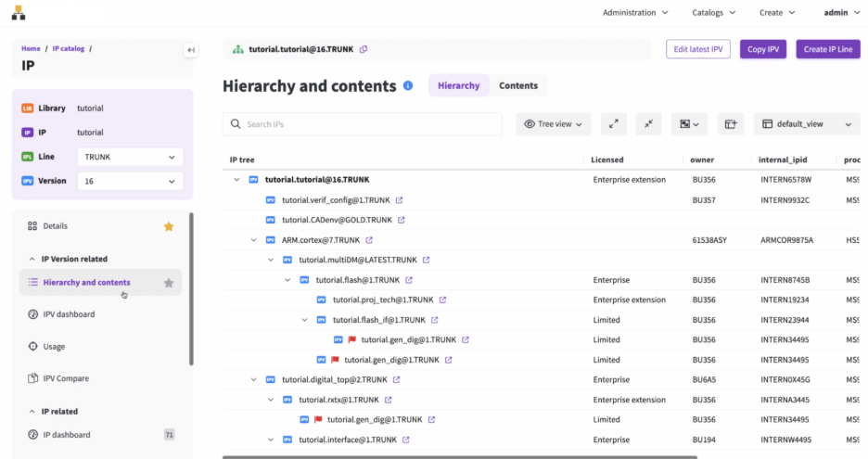
Task: Switch to the Contents tab
Action: pos(517,86)
